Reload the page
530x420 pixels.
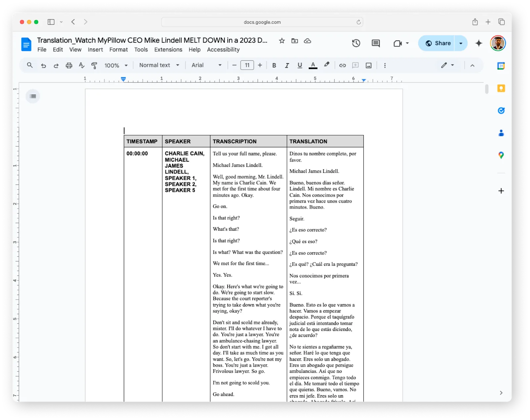[358, 22]
